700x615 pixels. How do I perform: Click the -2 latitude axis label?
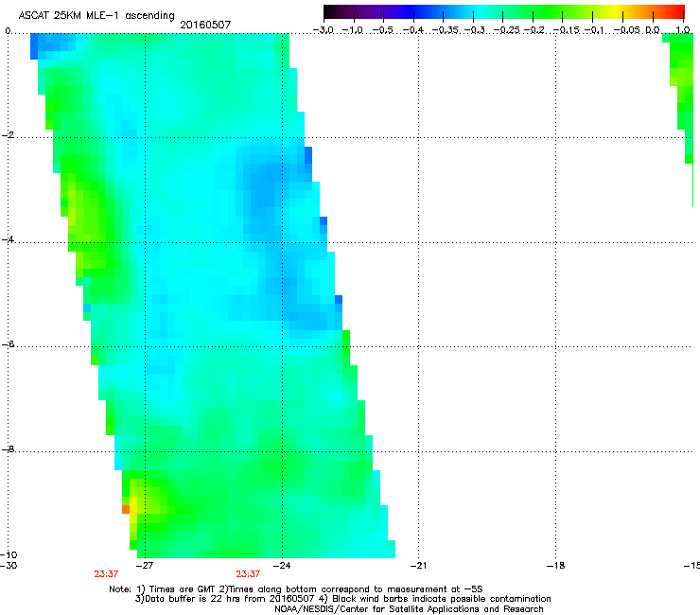pos(8,135)
